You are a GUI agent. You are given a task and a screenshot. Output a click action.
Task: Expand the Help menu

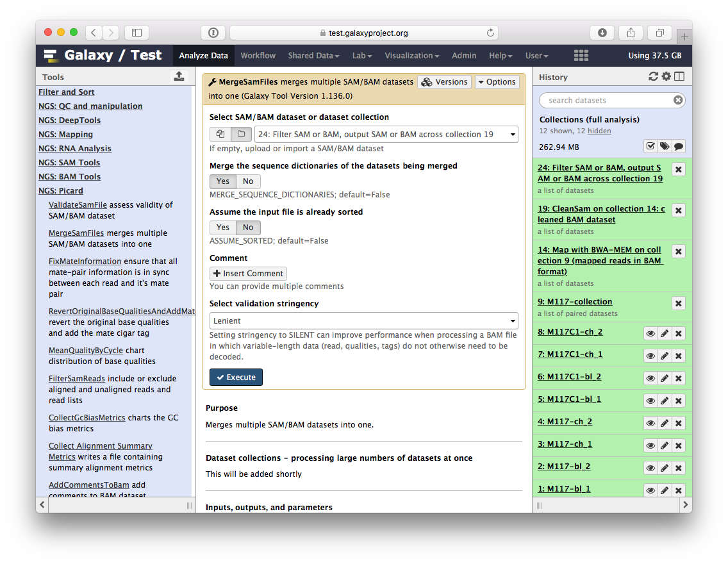[x=500, y=55]
